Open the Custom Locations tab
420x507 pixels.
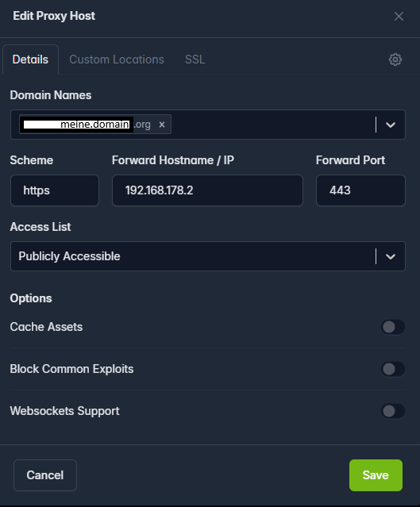(x=117, y=60)
